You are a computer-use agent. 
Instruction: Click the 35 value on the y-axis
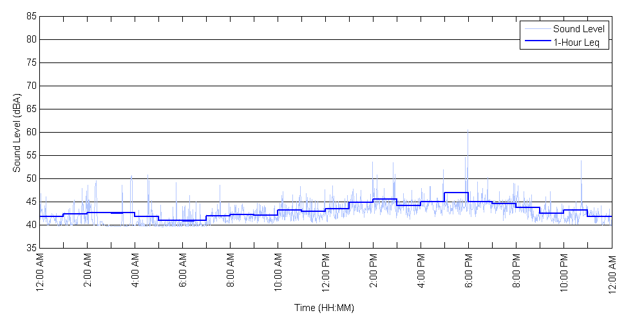(x=31, y=248)
